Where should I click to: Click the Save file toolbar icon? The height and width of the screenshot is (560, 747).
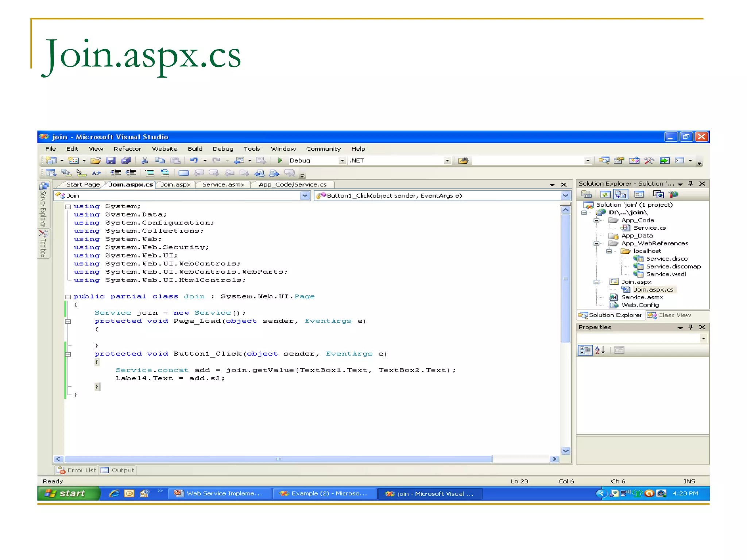[x=111, y=160]
